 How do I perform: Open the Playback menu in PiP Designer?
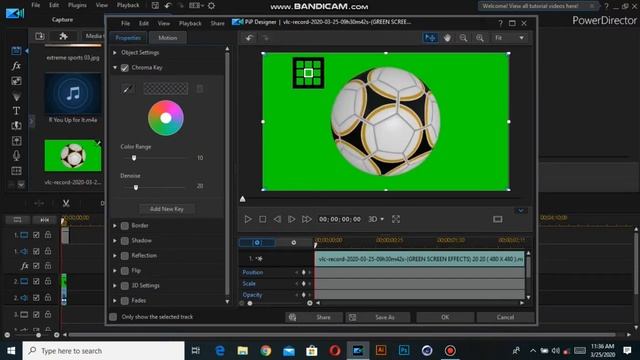point(190,24)
